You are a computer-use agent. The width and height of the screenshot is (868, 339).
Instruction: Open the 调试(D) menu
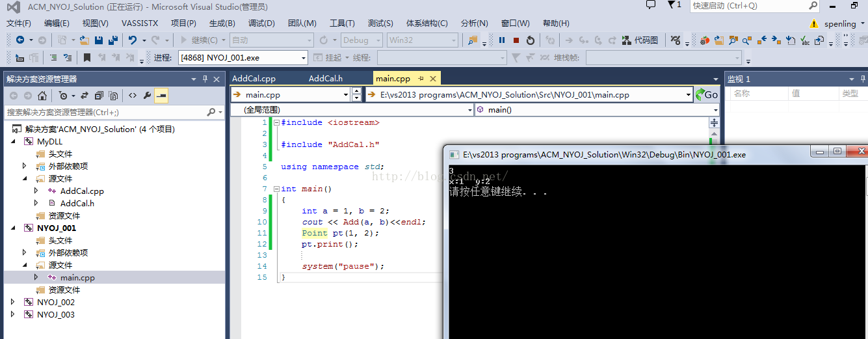pos(261,23)
